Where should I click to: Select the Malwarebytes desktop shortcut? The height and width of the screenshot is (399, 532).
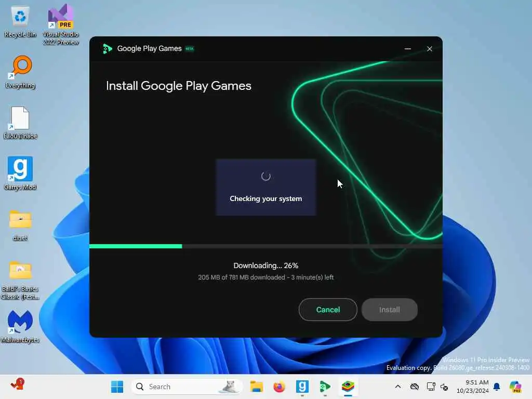click(x=20, y=326)
